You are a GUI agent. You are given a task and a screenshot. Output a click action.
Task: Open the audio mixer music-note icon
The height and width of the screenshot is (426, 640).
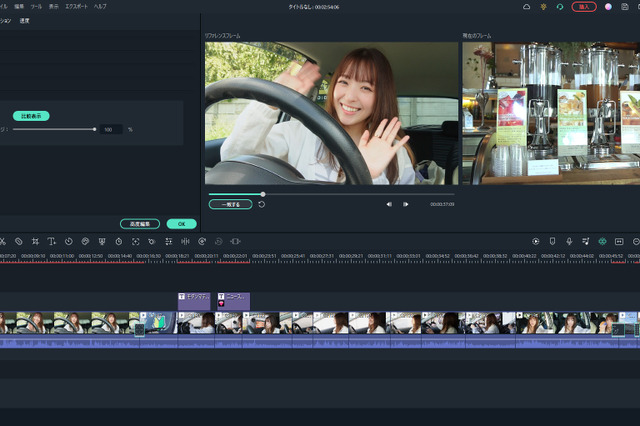coord(586,242)
